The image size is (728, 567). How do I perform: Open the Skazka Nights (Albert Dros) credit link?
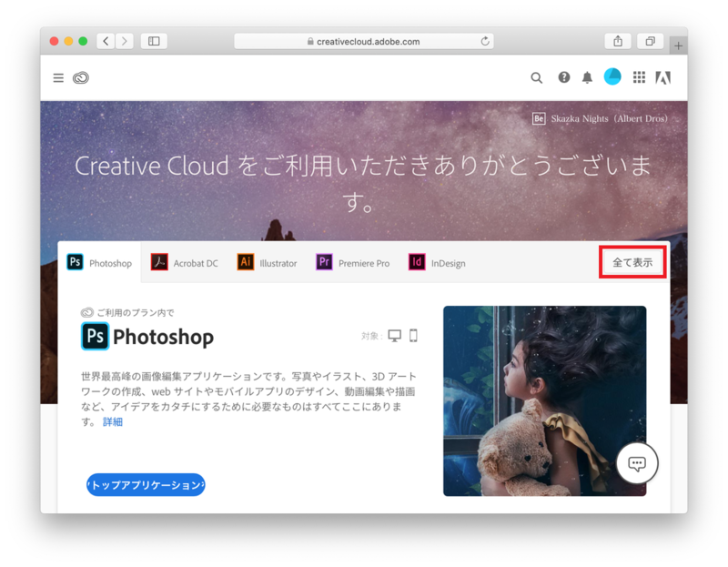point(609,118)
